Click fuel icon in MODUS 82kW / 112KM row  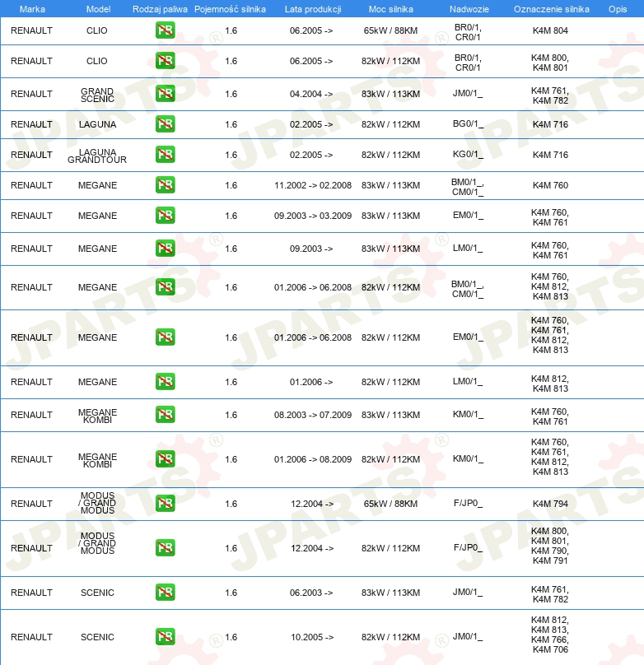(165, 548)
